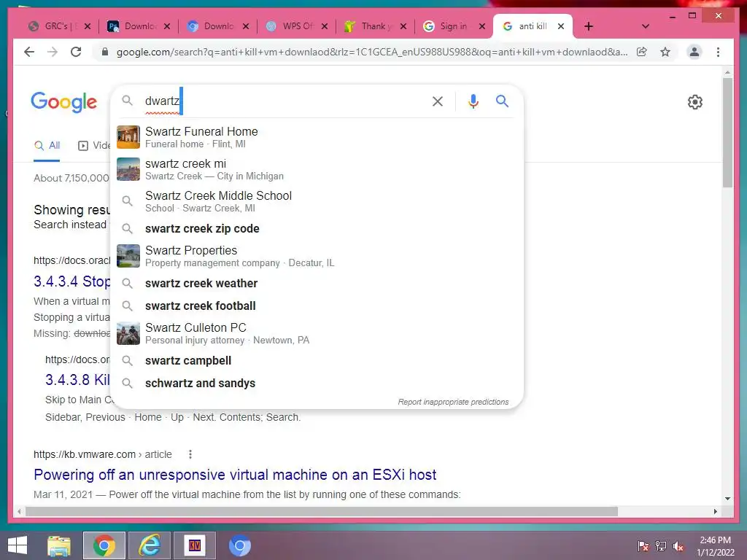
Task: Open Google quick settings gear
Action: coord(695,102)
